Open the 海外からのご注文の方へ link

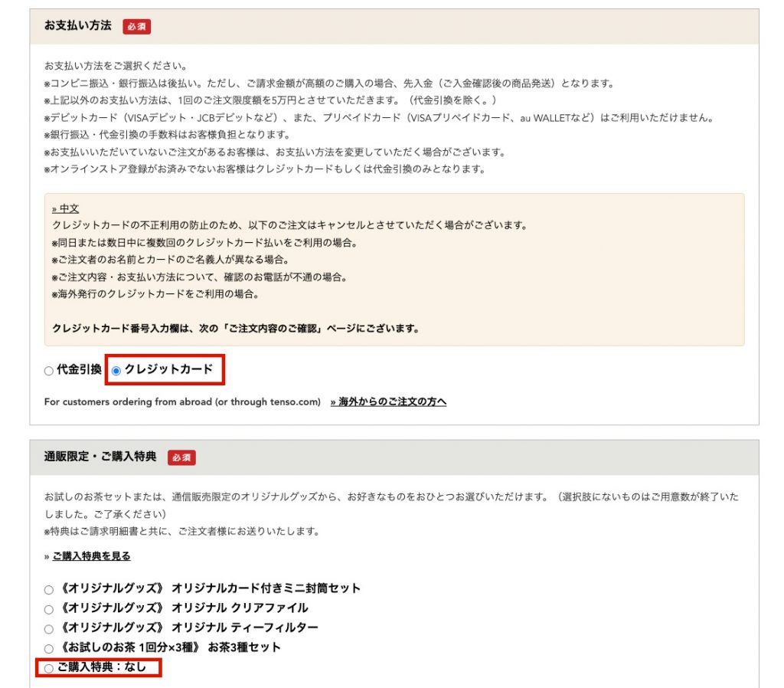point(388,402)
